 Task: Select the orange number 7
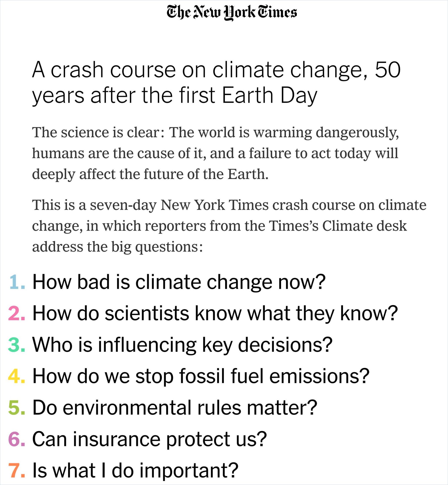tap(17, 470)
